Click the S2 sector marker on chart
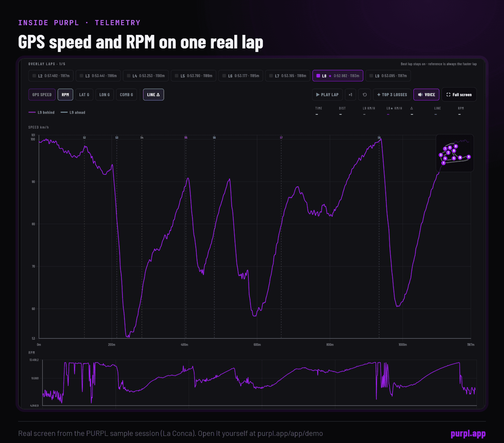The image size is (504, 443). 84,138
